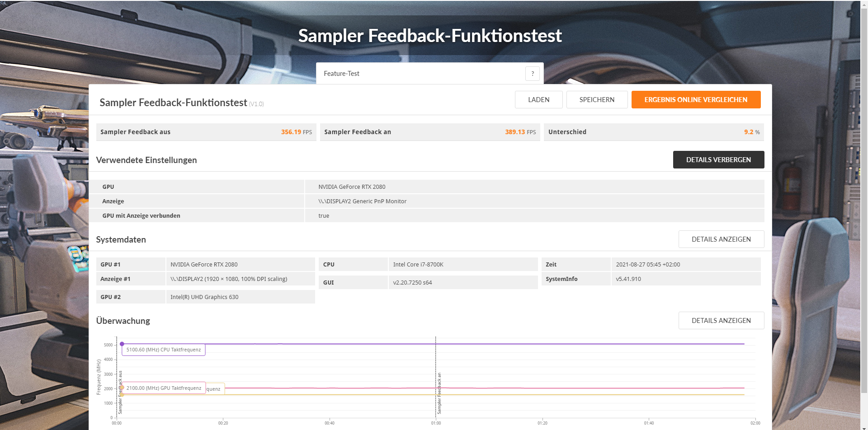Click 'Frequenz (MHz)' axis label

99,377
